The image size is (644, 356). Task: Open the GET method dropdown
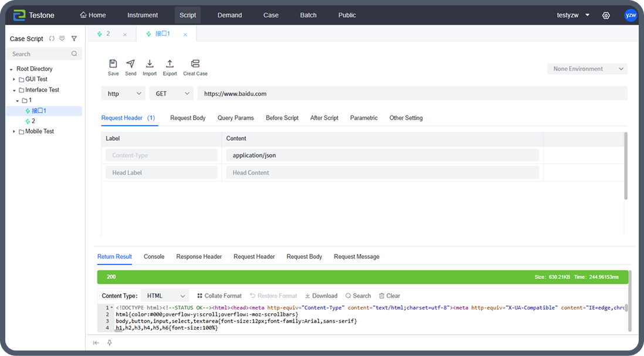[171, 94]
